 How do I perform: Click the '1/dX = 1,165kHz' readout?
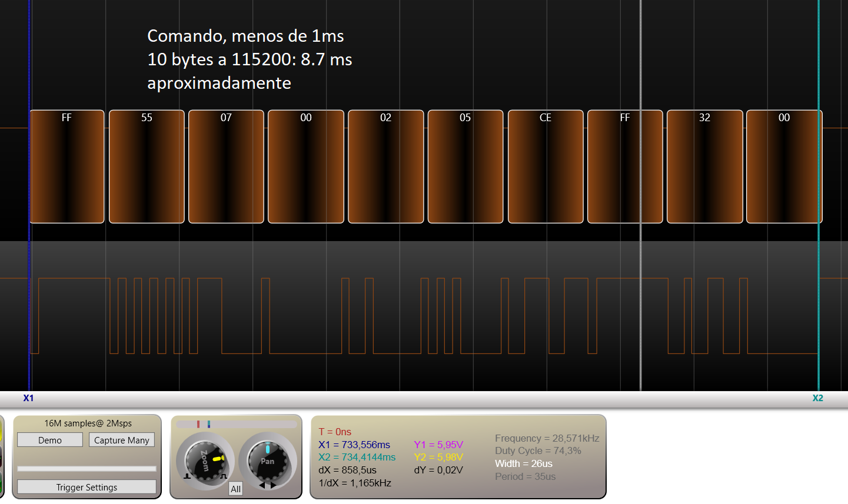point(355,483)
